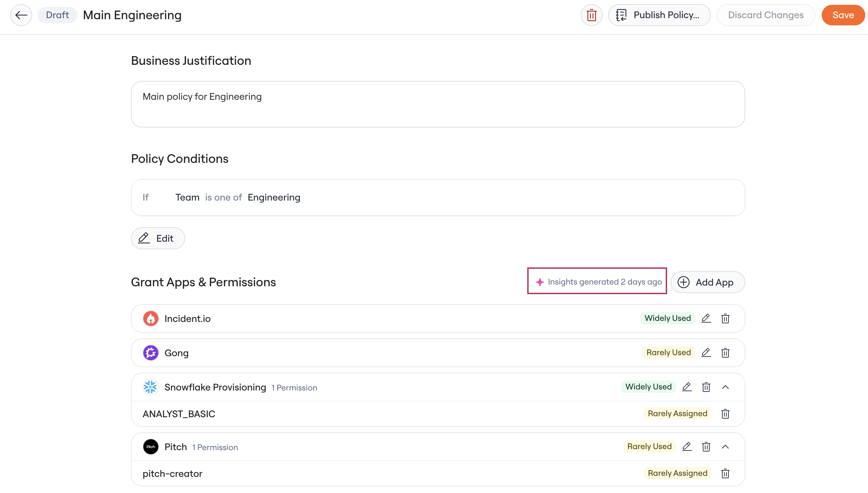Delete the pitch-creator permission
Screen dimensions: 868x493
(725, 473)
